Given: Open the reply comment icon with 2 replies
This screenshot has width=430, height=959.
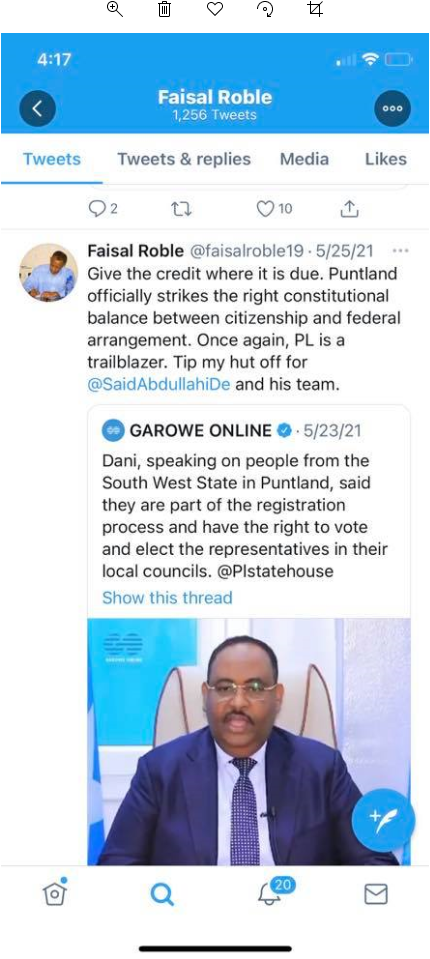Looking at the screenshot, I should point(102,209).
